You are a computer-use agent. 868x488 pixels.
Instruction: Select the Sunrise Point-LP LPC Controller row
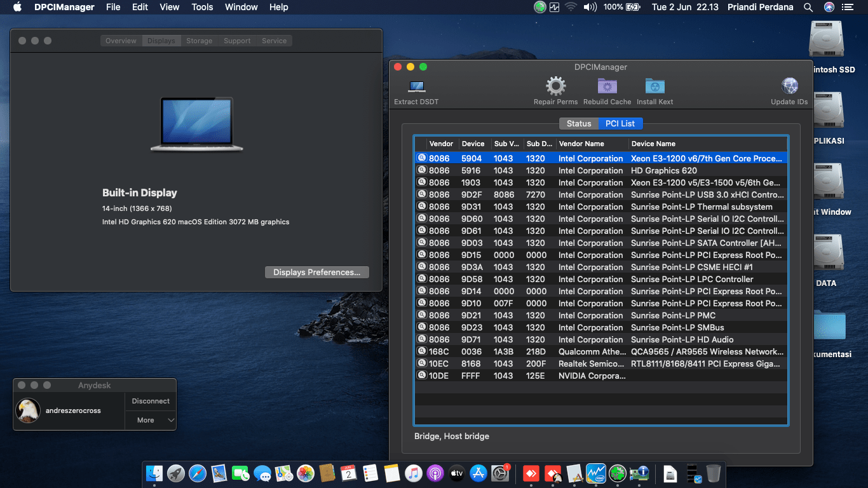click(x=601, y=279)
